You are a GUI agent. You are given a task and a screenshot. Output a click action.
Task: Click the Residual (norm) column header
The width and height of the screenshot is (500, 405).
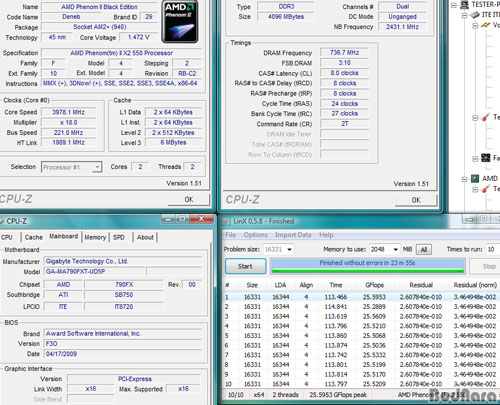pyautogui.click(x=475, y=285)
